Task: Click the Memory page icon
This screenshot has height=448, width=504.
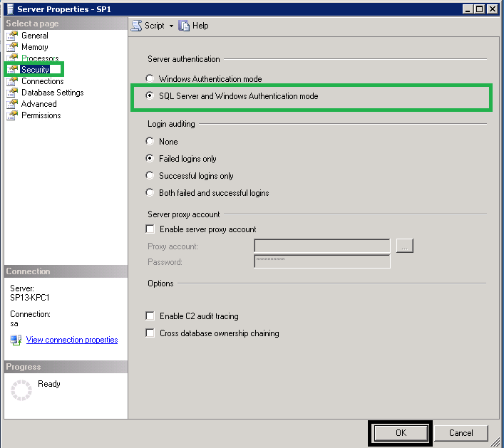Action: point(12,47)
